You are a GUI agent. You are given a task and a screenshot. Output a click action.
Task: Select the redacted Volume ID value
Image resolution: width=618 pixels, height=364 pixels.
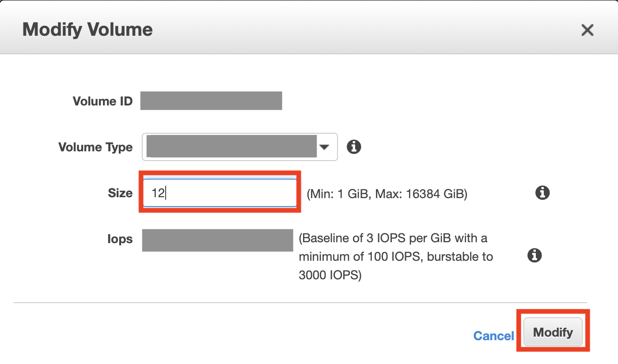coord(211,101)
